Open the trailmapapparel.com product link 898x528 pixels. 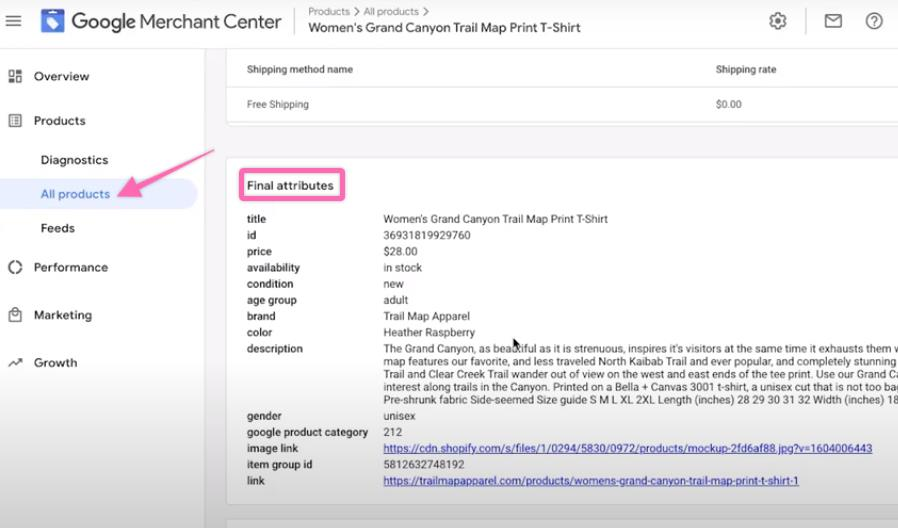(590, 481)
